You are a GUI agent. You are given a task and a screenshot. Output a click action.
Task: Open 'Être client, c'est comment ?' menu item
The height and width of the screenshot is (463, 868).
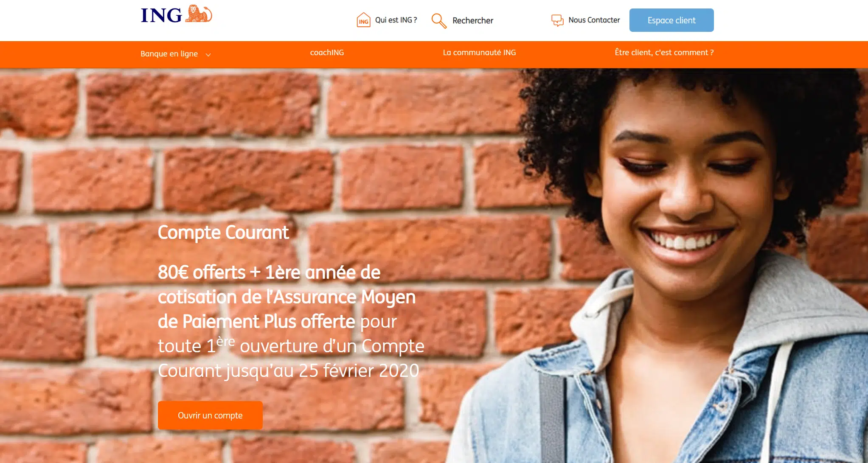pyautogui.click(x=664, y=53)
